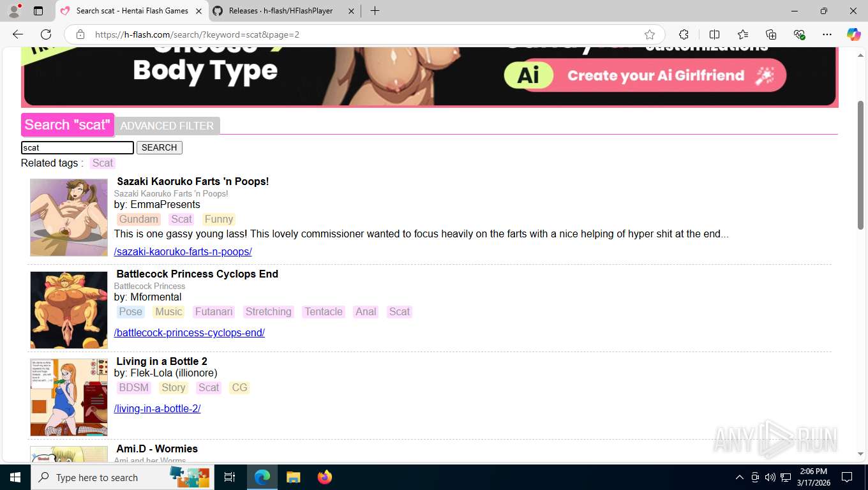
Task: Open Browser essentials heart icon
Action: coord(799,34)
